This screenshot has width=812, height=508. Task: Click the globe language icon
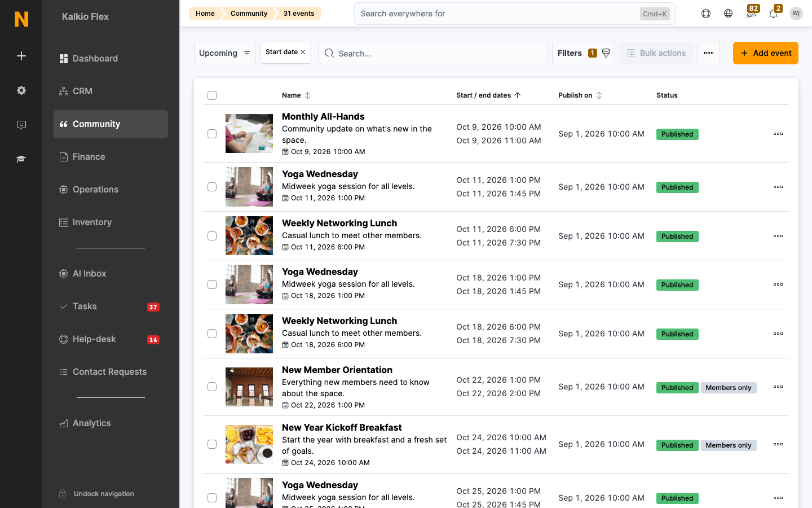(729, 14)
